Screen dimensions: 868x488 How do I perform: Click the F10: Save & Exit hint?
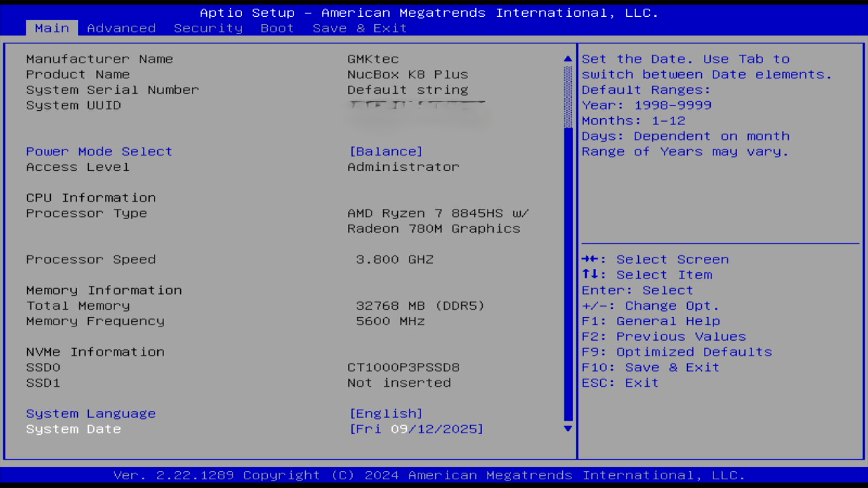coord(650,367)
